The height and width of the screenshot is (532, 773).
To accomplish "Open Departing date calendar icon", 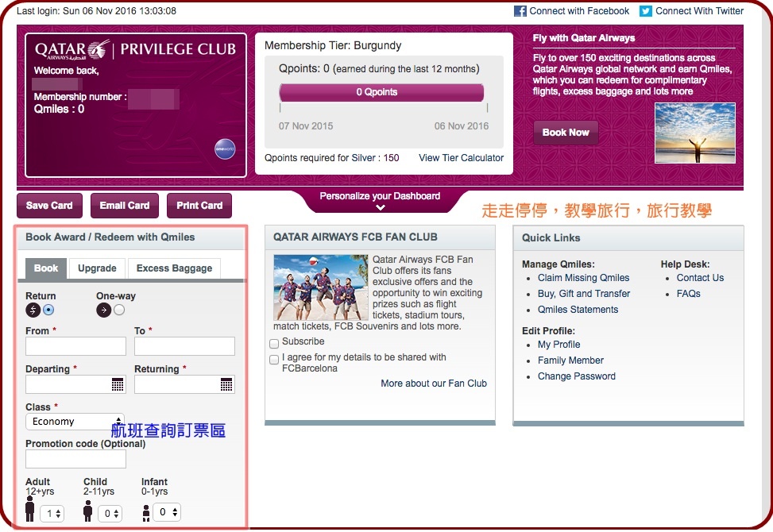I will 118,385.
